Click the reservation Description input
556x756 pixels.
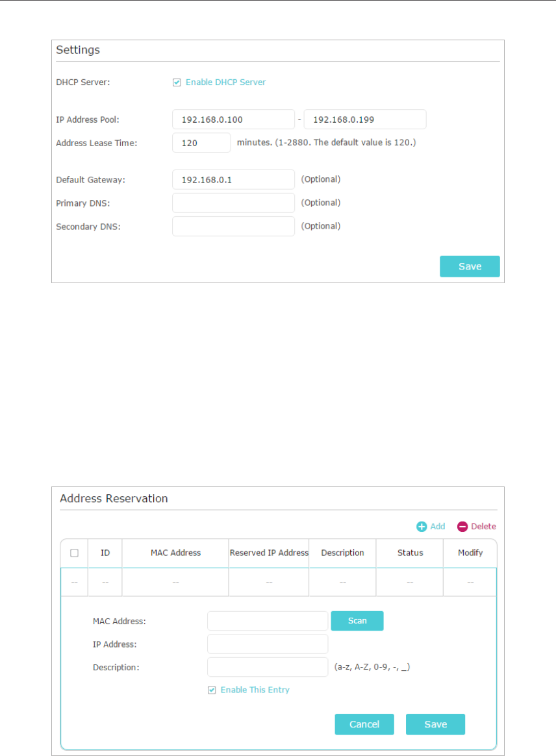pyautogui.click(x=268, y=667)
